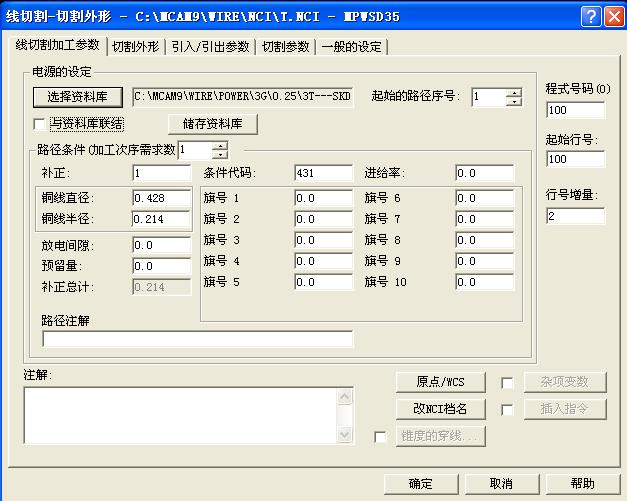This screenshot has width=627, height=501.
Task: Click inside the 注解 comment text area
Action: pos(181,415)
